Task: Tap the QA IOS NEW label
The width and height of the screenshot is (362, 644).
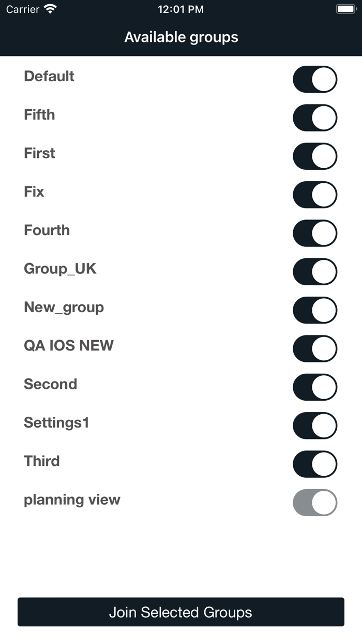Action: (68, 346)
